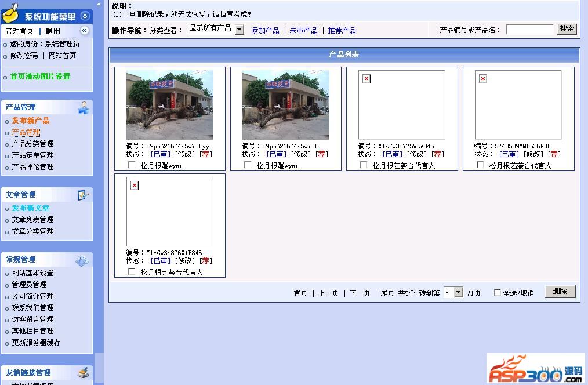Image resolution: width=588 pixels, height=385 pixels.
Task: Go to 首页 first page link
Action: coord(300,293)
